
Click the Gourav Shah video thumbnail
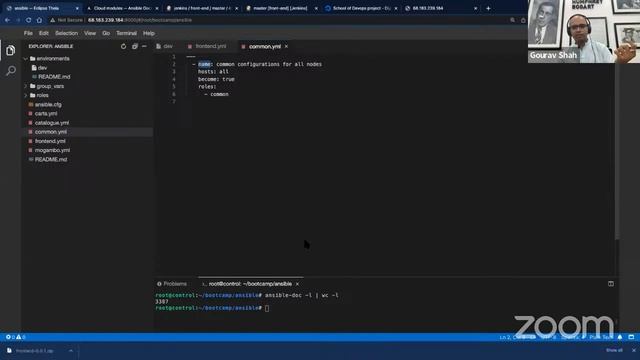coord(584,31)
